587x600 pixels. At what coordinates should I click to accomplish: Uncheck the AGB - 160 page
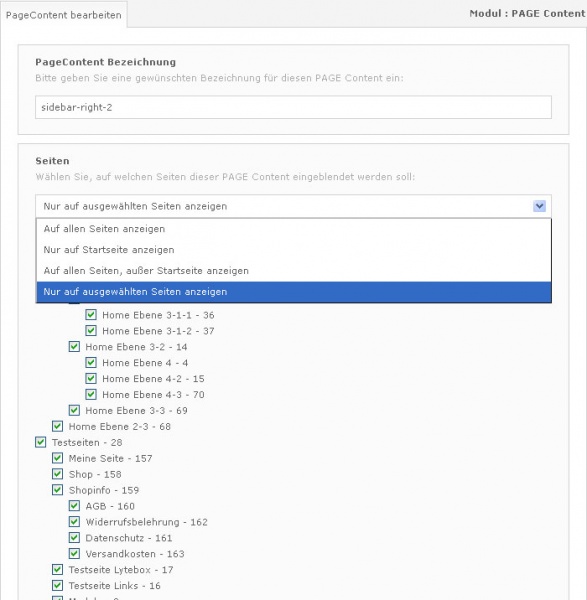pos(74,506)
